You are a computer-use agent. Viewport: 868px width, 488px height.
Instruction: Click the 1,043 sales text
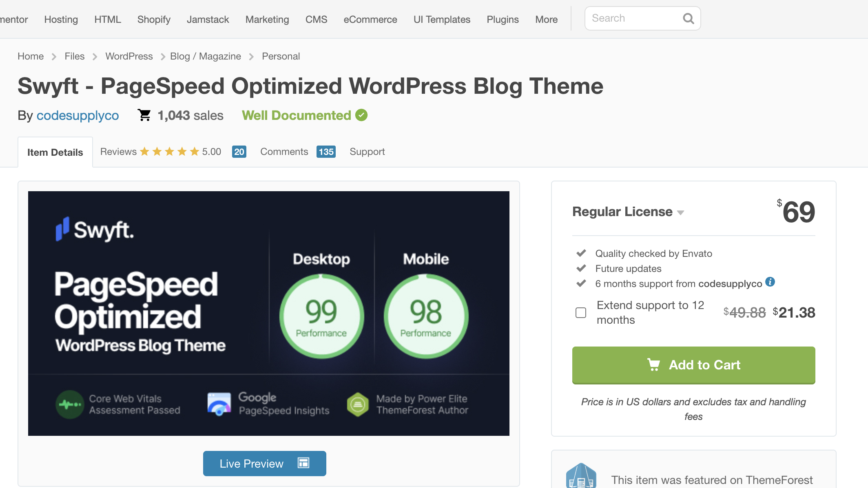(190, 115)
